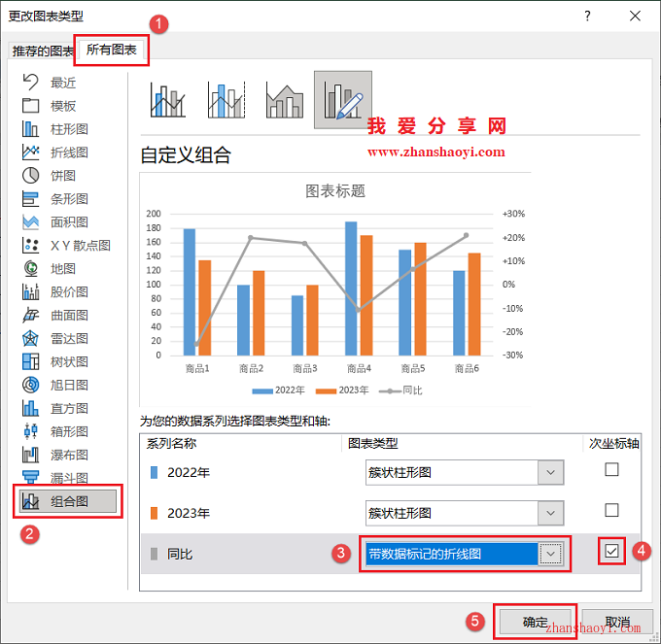Choose clustered column-line on secondary axis subtype
The width and height of the screenshot is (661, 644).
click(x=226, y=100)
